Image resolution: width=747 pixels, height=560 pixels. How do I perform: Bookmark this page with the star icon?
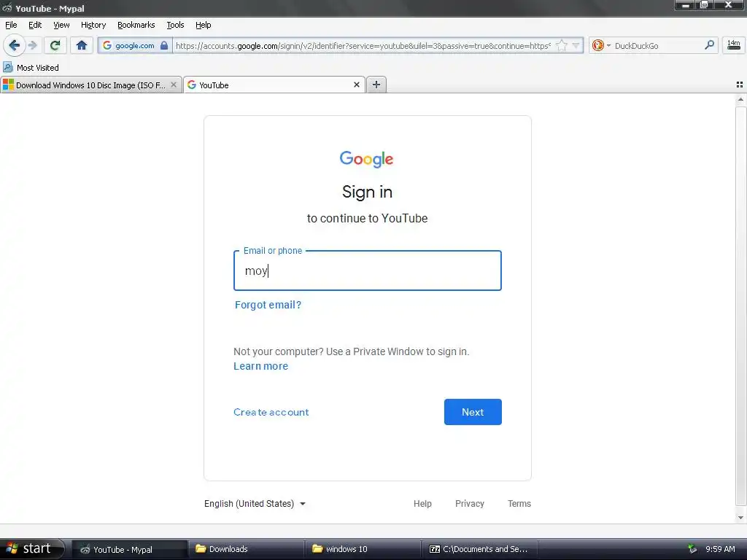coord(562,45)
